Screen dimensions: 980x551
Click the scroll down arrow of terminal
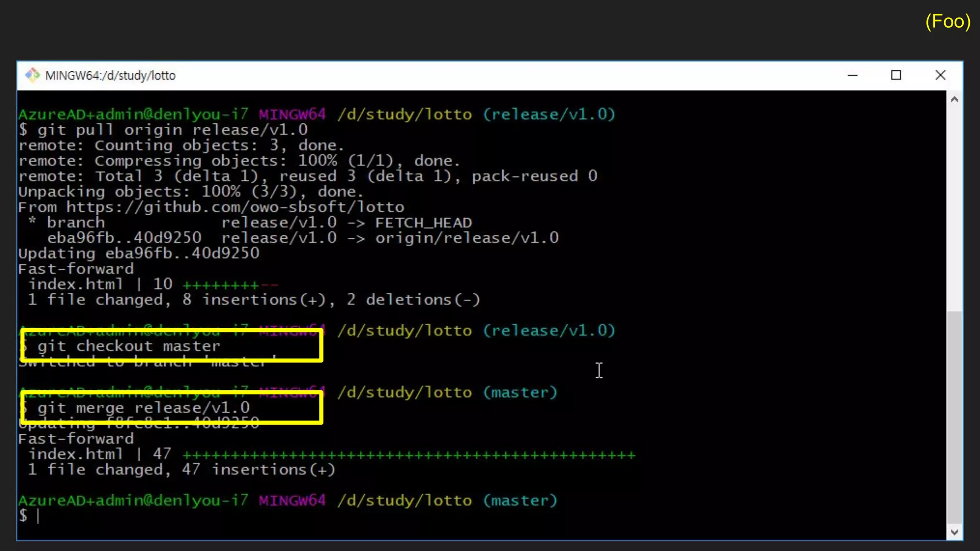coord(954,532)
